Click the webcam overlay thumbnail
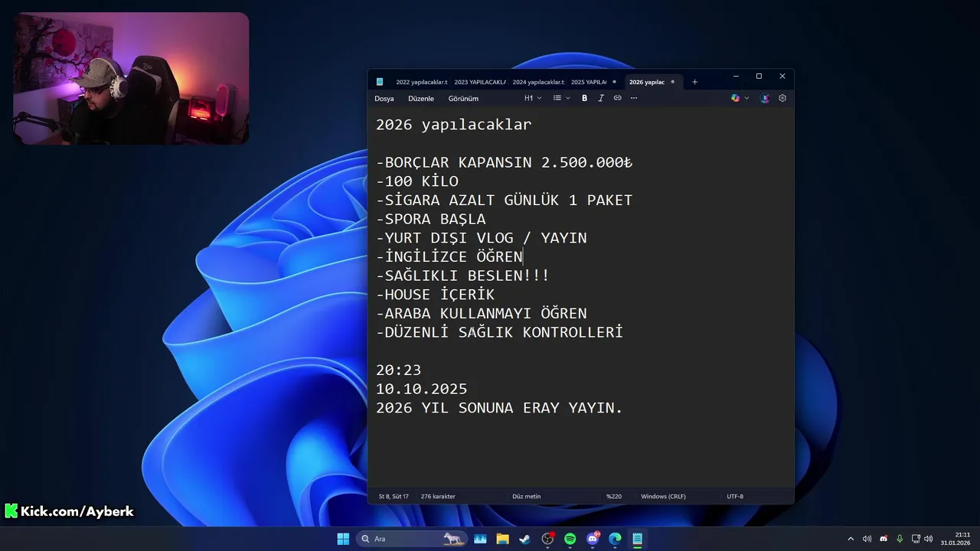This screenshot has height=551, width=980. point(131,78)
